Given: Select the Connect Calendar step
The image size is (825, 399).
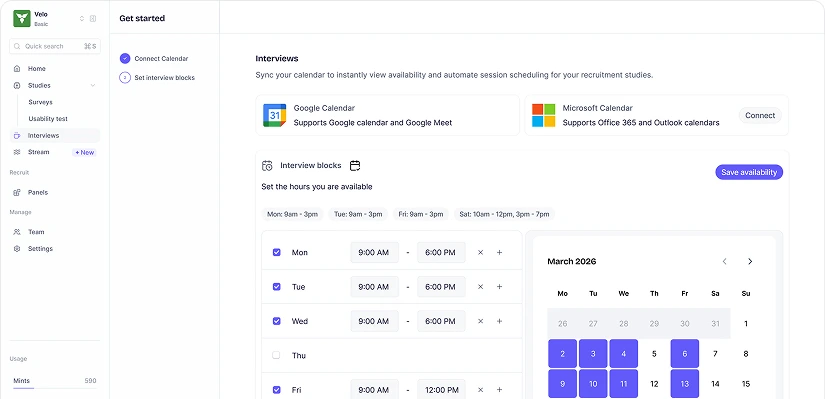Looking at the screenshot, I should (154, 58).
